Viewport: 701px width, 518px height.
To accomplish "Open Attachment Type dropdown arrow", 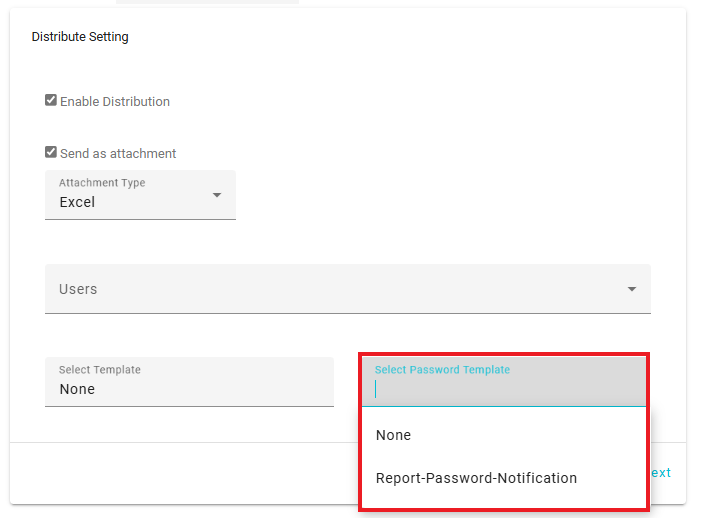I will point(217,194).
